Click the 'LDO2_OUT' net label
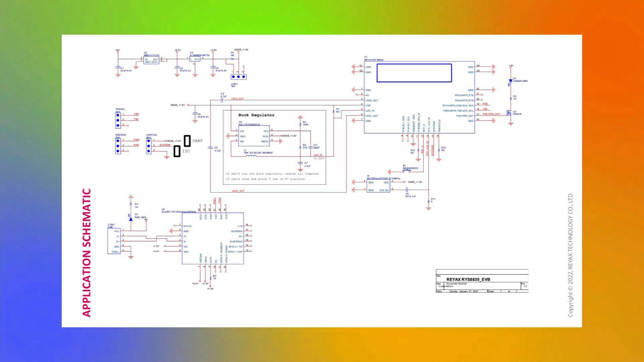The width and height of the screenshot is (644, 362). click(x=238, y=99)
